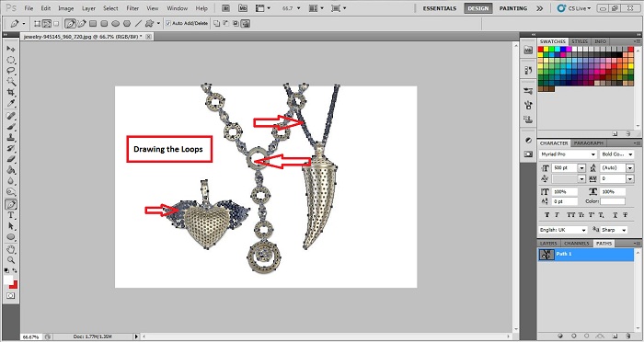644x342 pixels.
Task: Open the (Auto) leading dropdown
Action: pos(630,168)
